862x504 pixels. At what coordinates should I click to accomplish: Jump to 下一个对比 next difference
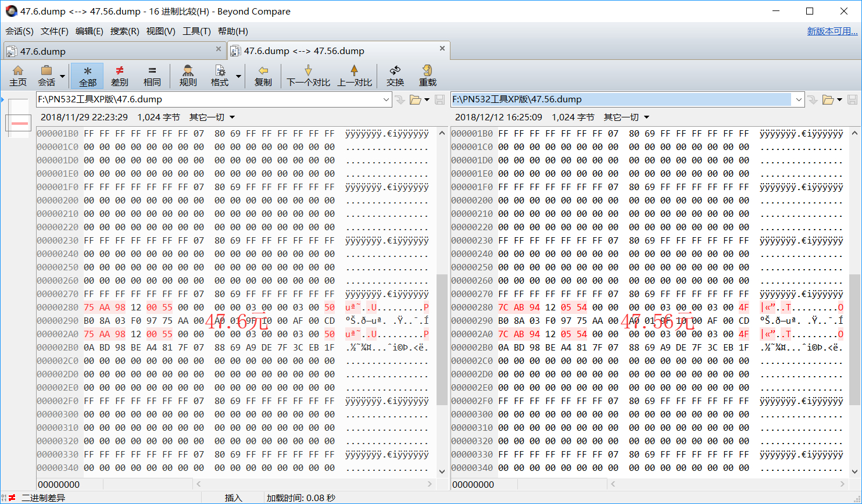pyautogui.click(x=308, y=76)
